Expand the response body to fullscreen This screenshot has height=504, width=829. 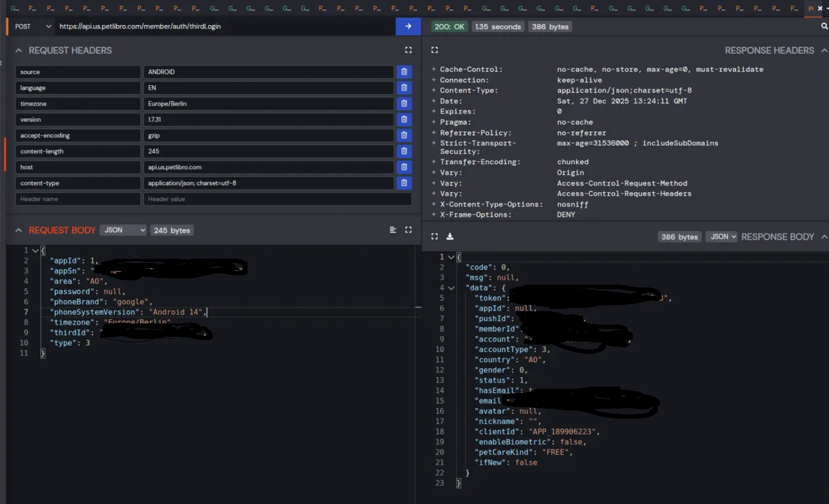pos(434,236)
